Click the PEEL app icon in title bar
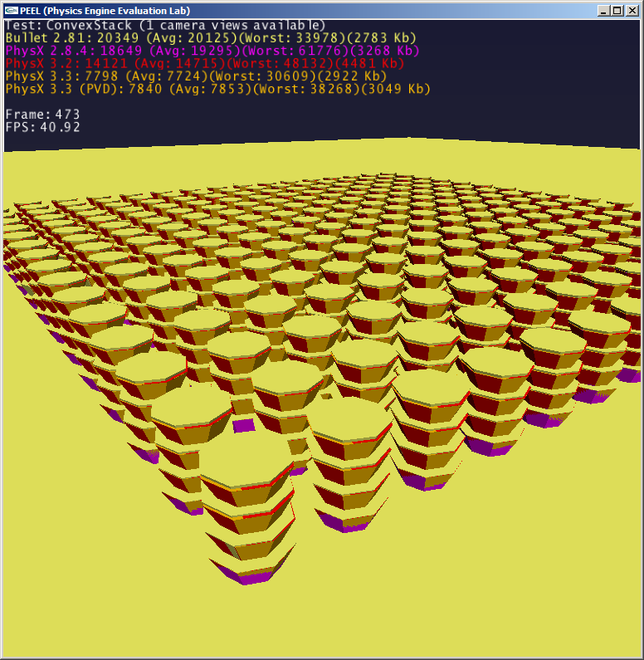This screenshot has width=644, height=660. pos(12,11)
